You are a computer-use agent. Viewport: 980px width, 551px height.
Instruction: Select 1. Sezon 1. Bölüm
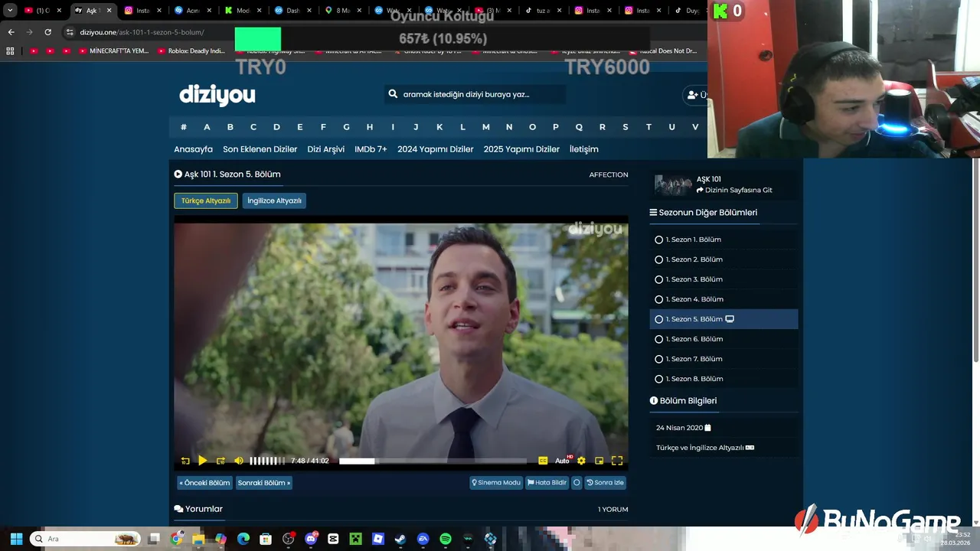(x=724, y=240)
